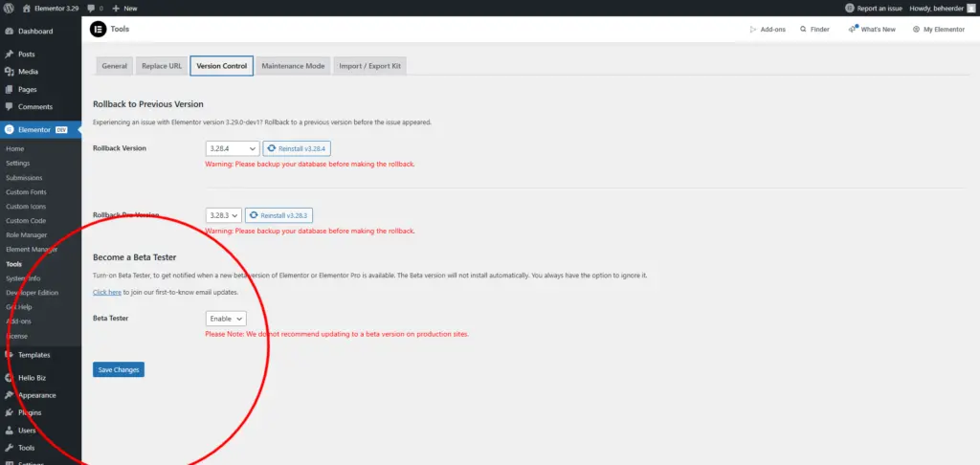Viewport: 980px width, 465px height.
Task: Open Custom Code submenu item
Action: [26, 221]
